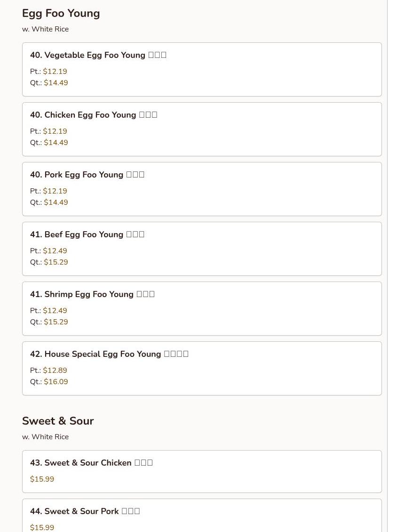Click the White Rice note under Sweet & Sour
The image size is (397, 532).
coord(45,437)
